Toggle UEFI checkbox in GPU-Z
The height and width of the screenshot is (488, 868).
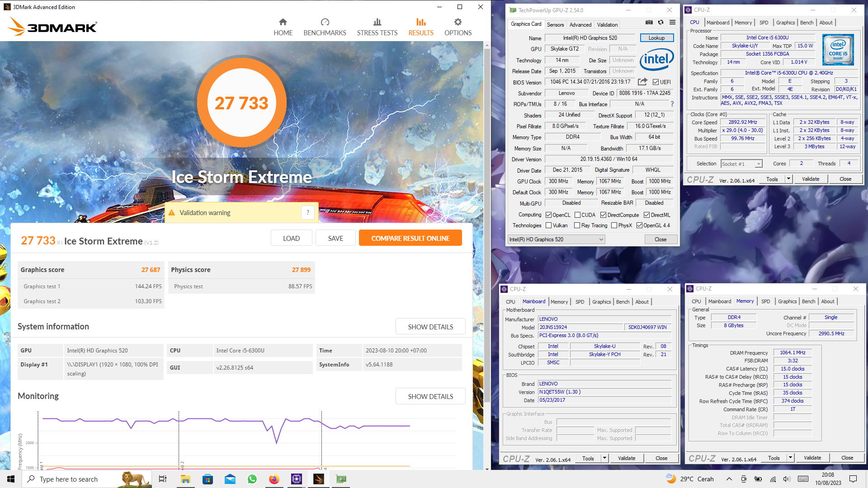656,82
